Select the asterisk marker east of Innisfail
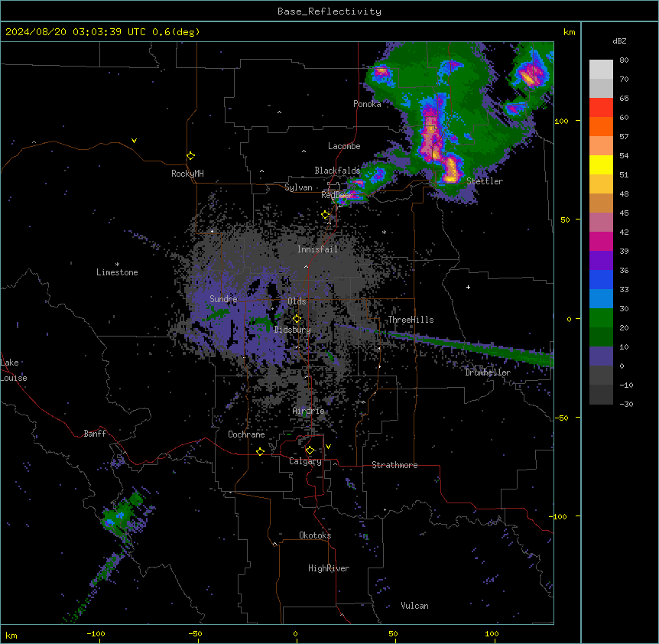This screenshot has height=644, width=659. pyautogui.click(x=384, y=233)
